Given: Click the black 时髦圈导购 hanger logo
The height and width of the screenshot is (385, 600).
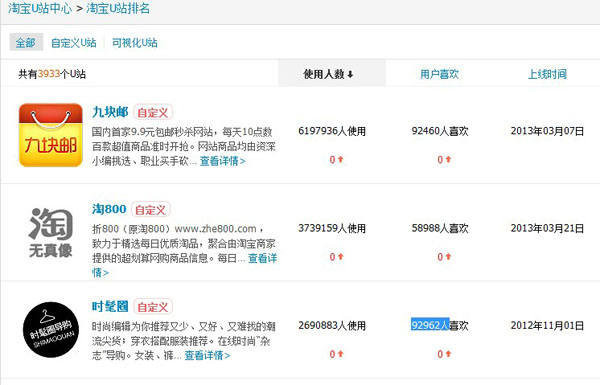Looking at the screenshot, I should pyautogui.click(x=51, y=330).
